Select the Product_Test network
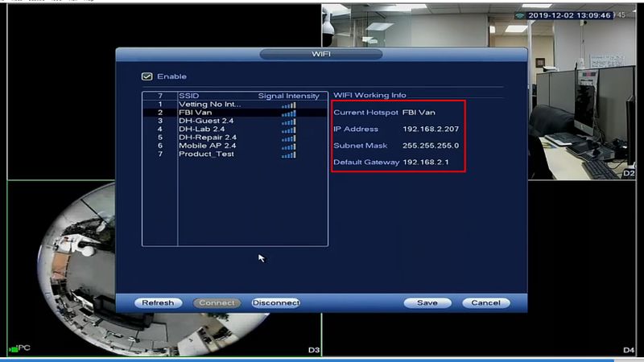This screenshot has width=644, height=362. [235, 154]
